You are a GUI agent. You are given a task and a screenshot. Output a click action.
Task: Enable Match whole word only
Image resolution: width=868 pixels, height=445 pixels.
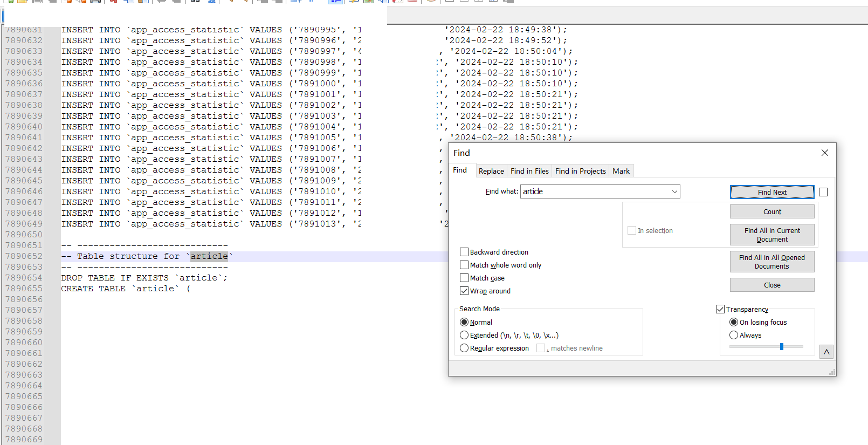pos(464,265)
